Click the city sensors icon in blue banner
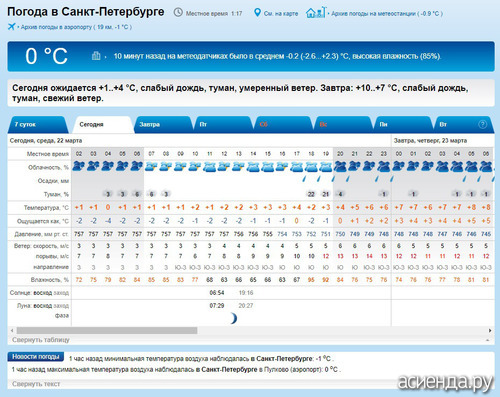The width and height of the screenshot is (500, 397). (96, 56)
